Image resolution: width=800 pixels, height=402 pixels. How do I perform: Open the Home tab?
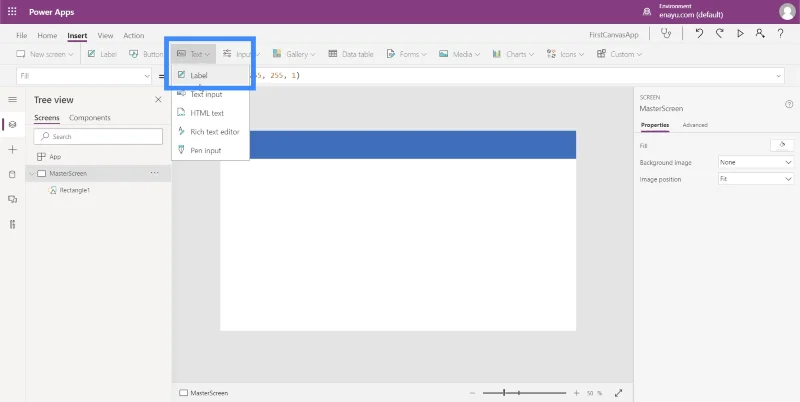(x=47, y=36)
